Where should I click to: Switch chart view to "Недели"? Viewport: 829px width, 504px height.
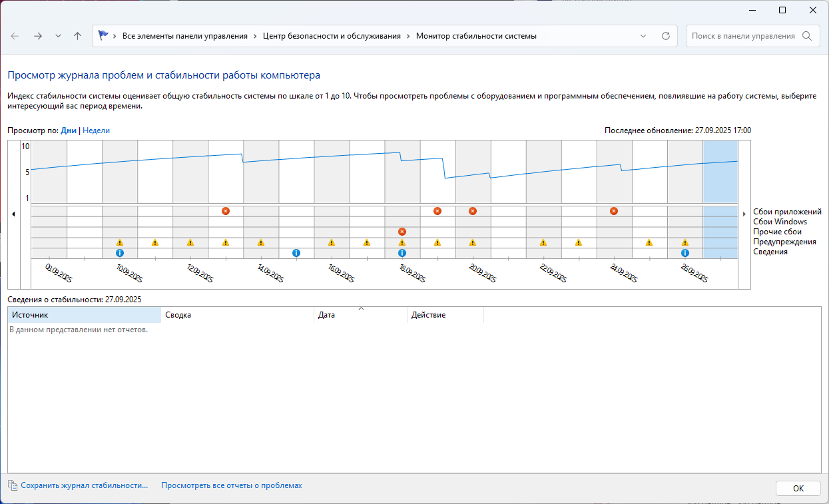pyautogui.click(x=96, y=130)
